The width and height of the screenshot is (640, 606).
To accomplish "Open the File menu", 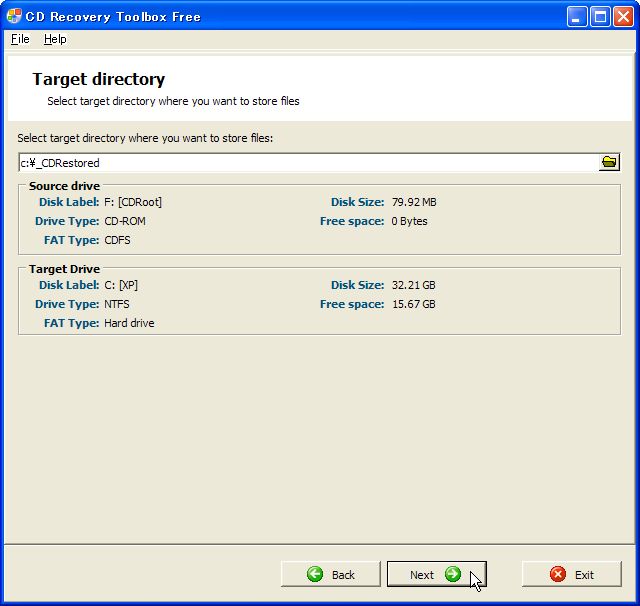I will click(20, 39).
